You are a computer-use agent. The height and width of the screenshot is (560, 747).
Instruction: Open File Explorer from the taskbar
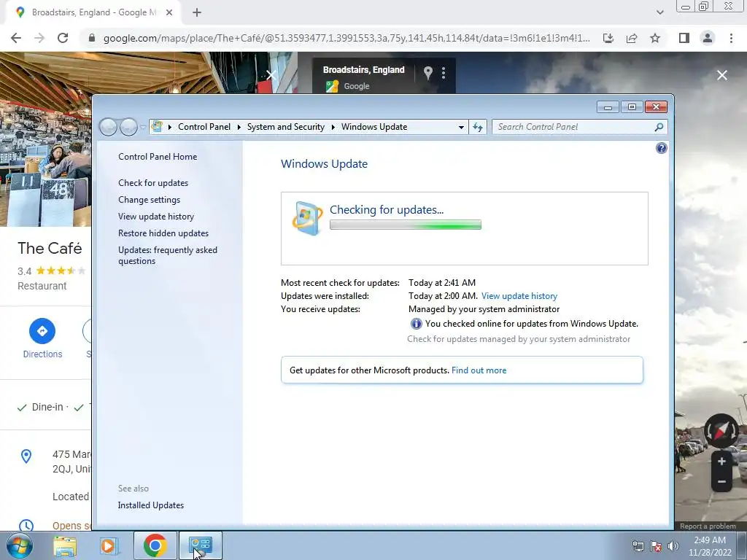click(x=65, y=545)
